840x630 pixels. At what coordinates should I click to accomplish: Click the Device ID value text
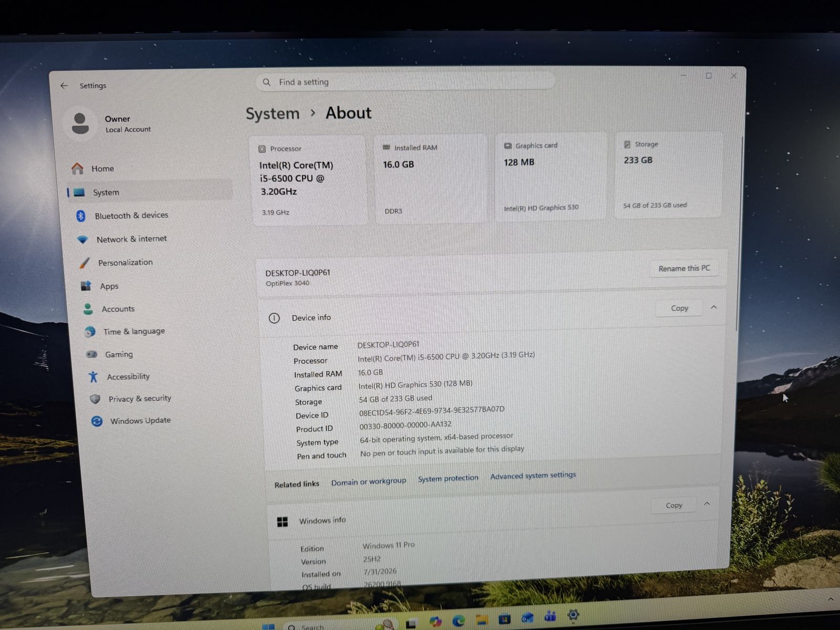(x=432, y=411)
